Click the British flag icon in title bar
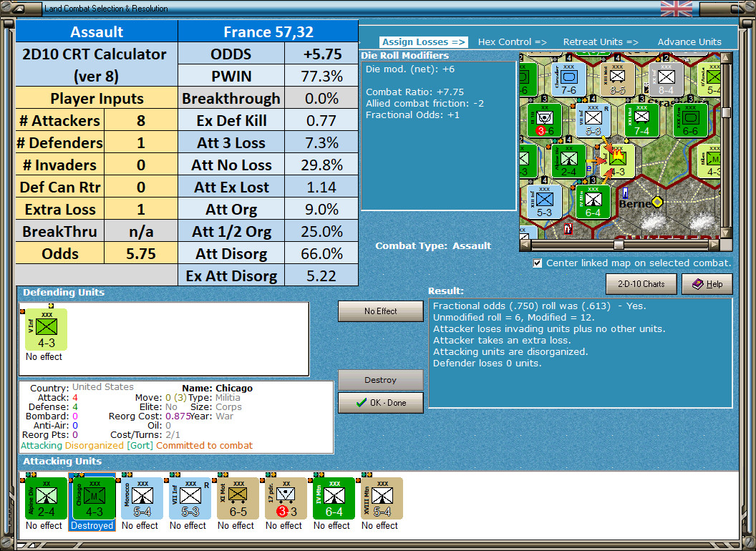Screen dimensions: 756x551 (677, 8)
